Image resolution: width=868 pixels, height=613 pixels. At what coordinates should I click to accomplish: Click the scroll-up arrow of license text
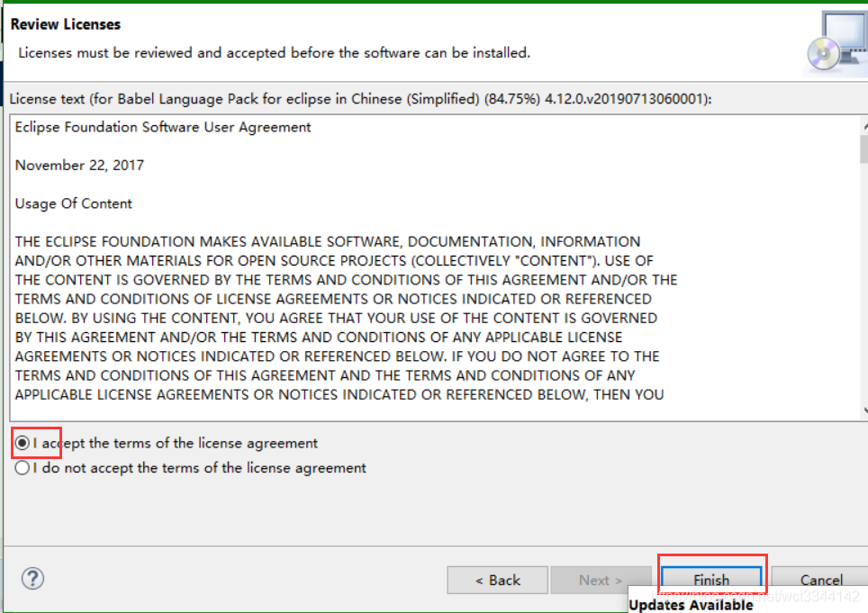pyautogui.click(x=864, y=126)
